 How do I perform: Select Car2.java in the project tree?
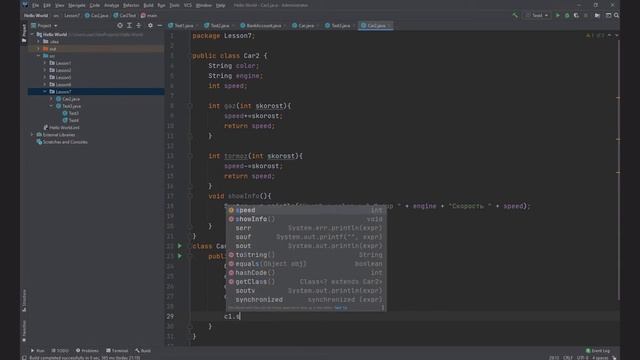point(71,99)
